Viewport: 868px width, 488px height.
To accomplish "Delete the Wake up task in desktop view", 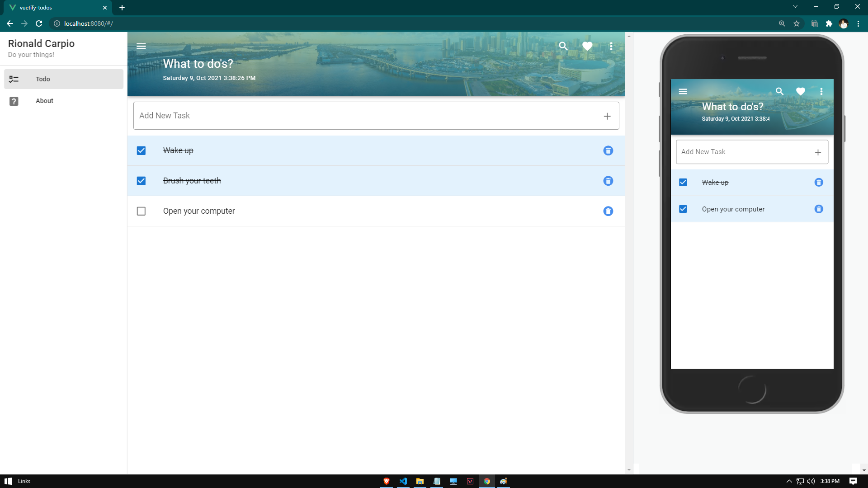I will coord(608,150).
